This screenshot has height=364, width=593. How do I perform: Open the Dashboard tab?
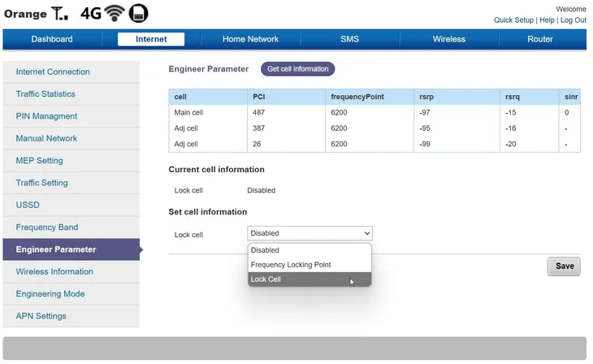coord(52,39)
